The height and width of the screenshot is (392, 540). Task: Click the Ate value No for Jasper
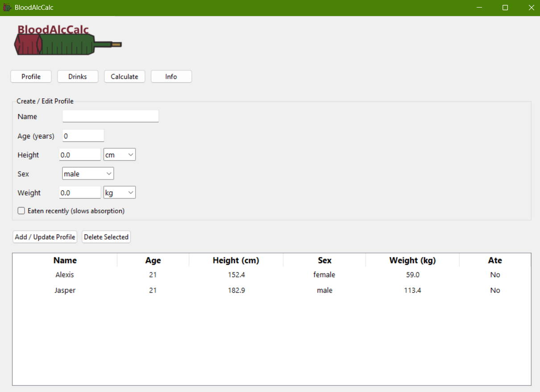point(495,290)
